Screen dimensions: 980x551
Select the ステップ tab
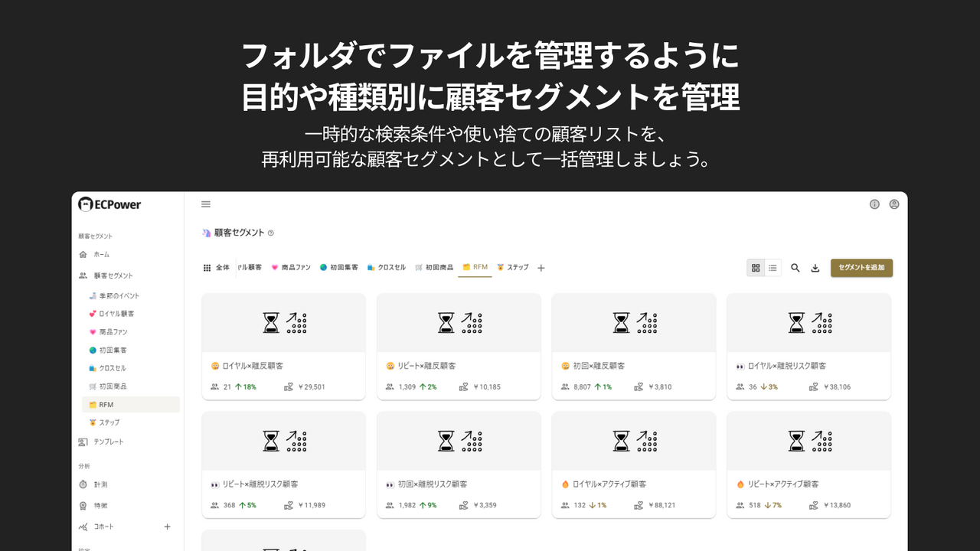tap(513, 268)
